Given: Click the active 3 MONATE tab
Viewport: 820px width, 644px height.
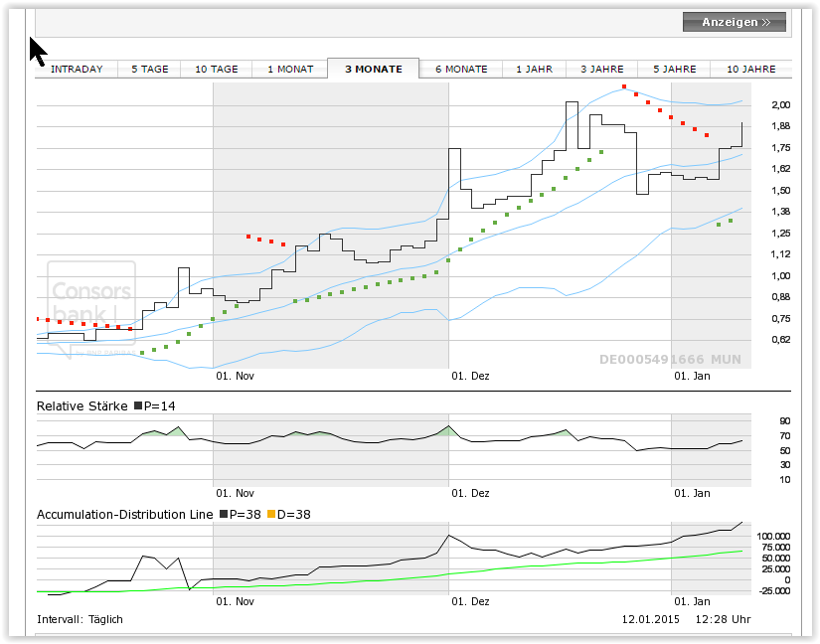Looking at the screenshot, I should pos(374,69).
